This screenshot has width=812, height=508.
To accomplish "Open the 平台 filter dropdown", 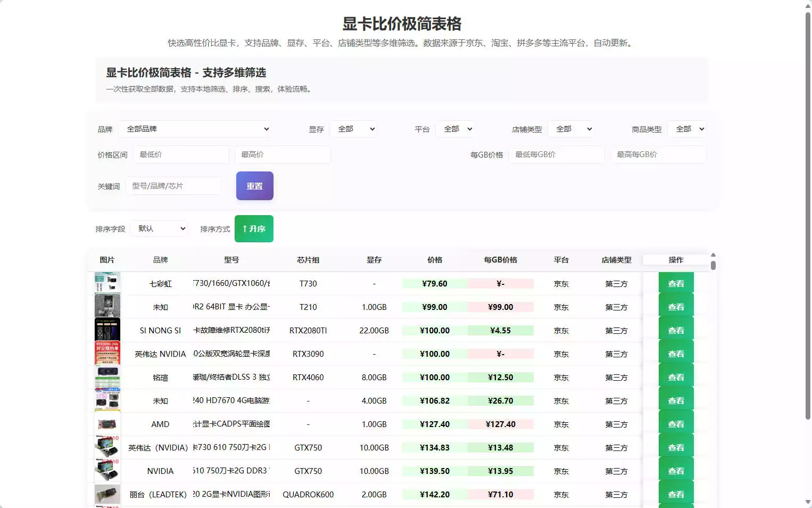I will (455, 129).
